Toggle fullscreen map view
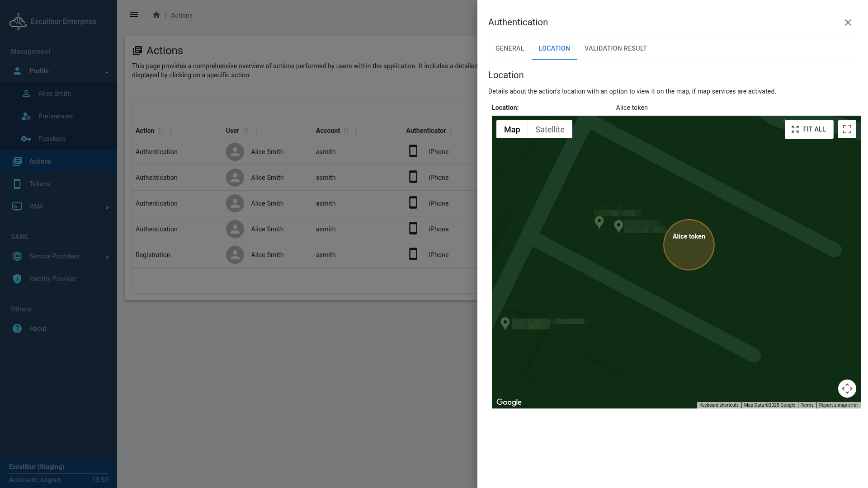868x488 pixels. click(x=847, y=129)
